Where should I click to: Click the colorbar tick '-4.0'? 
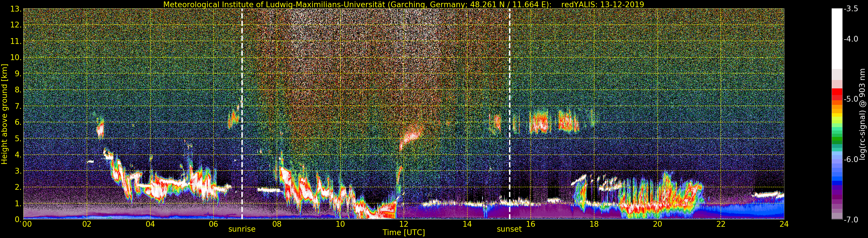851,39
